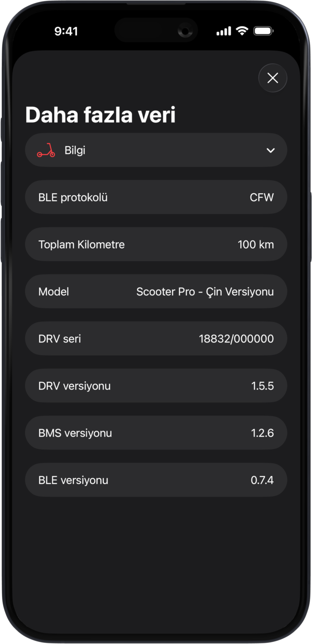Screen dimensions: 312x644
Task: Select the 100 km value
Action: [x=255, y=244]
